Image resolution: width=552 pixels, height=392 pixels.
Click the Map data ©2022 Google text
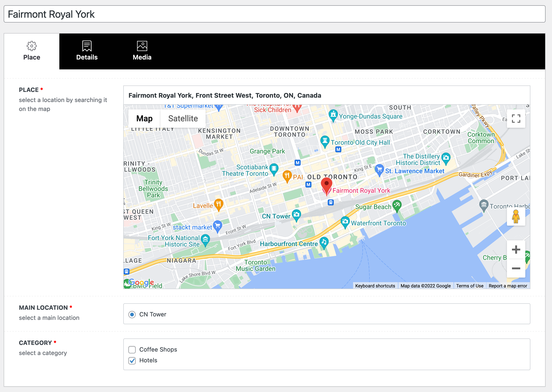425,286
